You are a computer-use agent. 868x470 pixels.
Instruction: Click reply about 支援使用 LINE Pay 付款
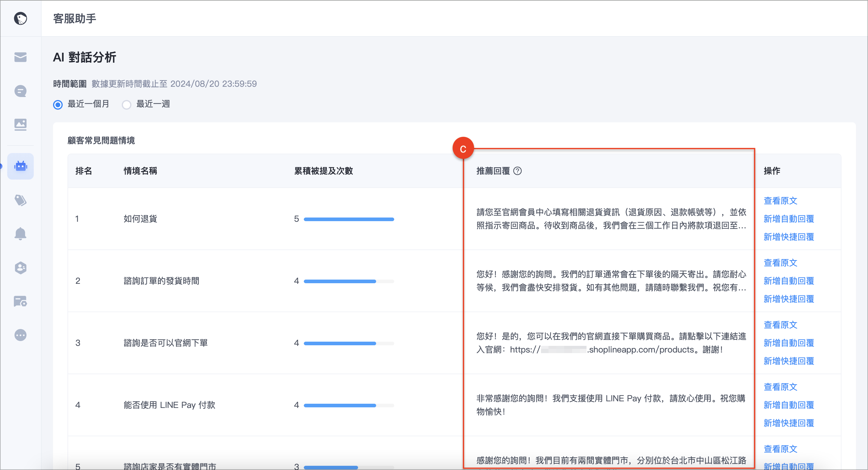coord(611,405)
